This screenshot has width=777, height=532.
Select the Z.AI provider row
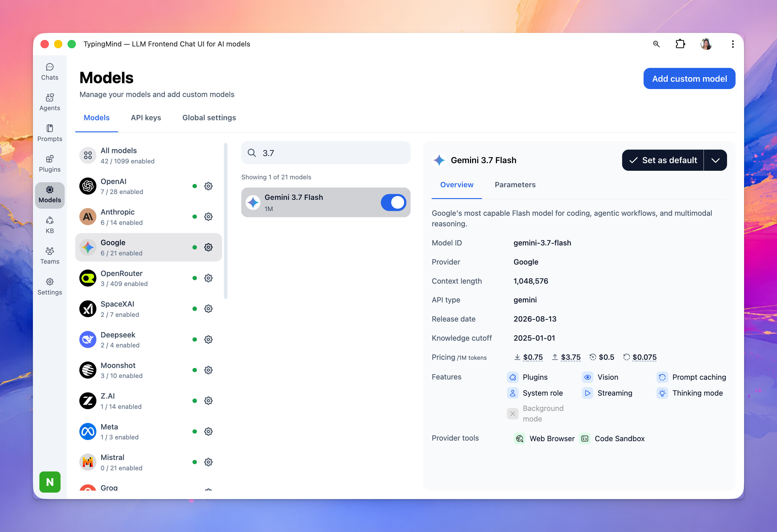(148, 401)
